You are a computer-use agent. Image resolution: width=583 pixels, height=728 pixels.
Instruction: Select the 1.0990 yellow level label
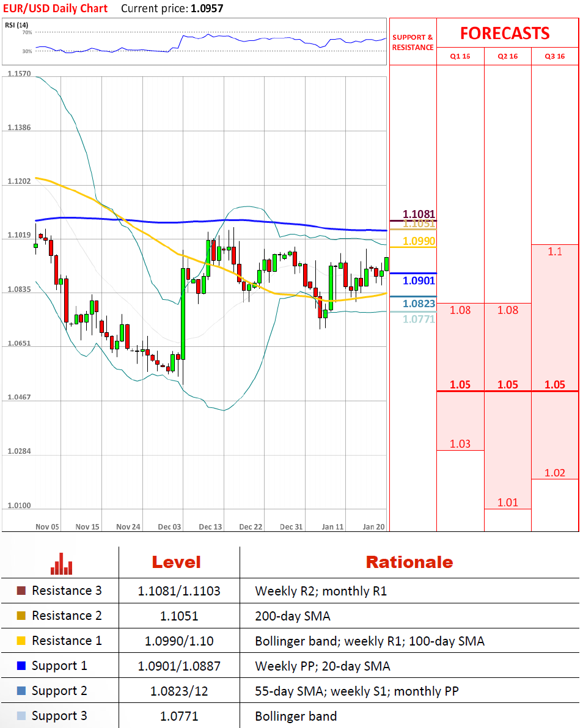click(x=419, y=242)
